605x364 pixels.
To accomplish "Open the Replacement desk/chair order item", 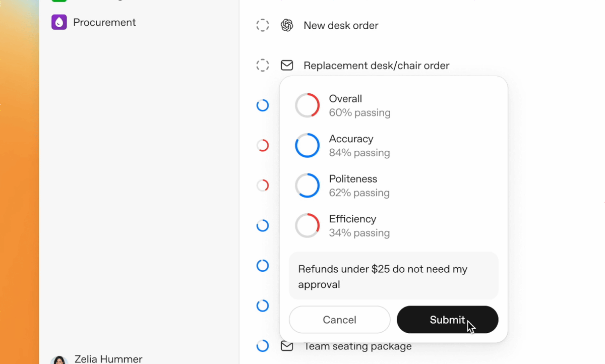I will [376, 66].
